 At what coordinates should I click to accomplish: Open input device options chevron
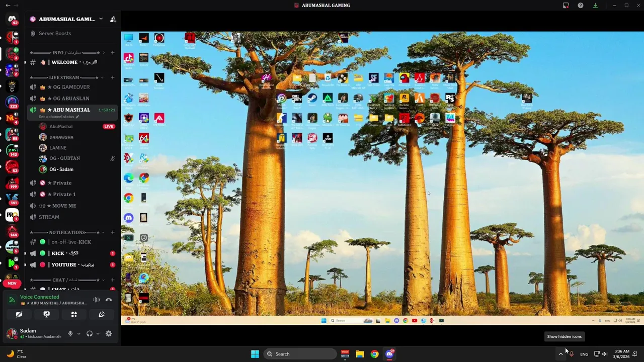[x=78, y=333]
